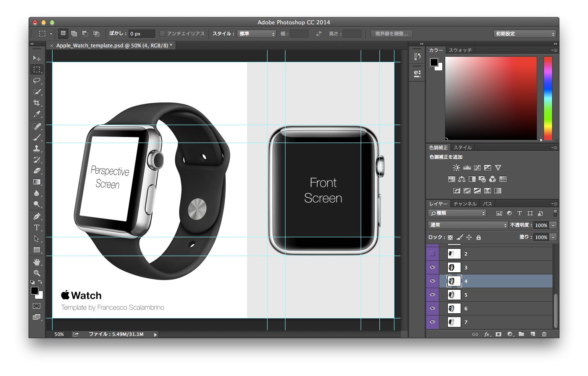Viewport: 588px width, 376px height.
Task: Choose the add to selection mode button
Action: coord(74,34)
